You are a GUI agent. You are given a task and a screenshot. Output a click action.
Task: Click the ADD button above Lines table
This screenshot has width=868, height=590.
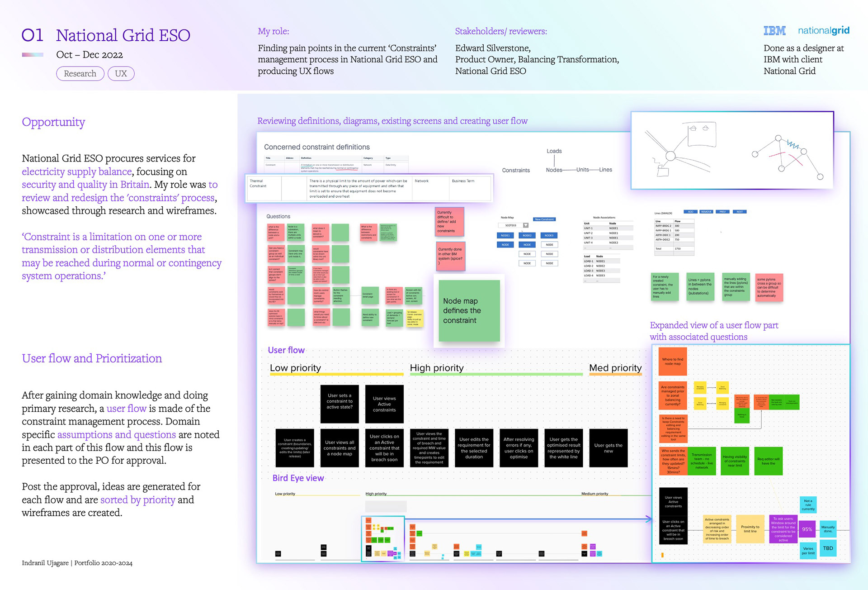690,212
